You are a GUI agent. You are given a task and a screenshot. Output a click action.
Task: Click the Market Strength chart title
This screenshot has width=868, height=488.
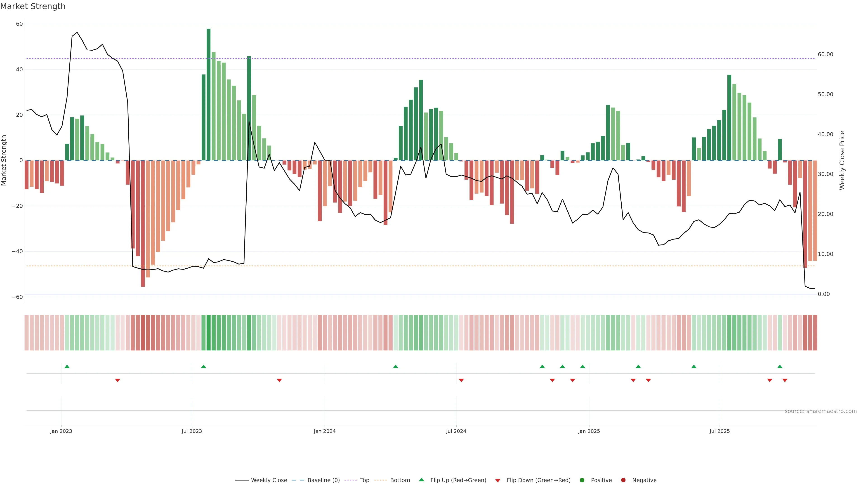pyautogui.click(x=33, y=6)
